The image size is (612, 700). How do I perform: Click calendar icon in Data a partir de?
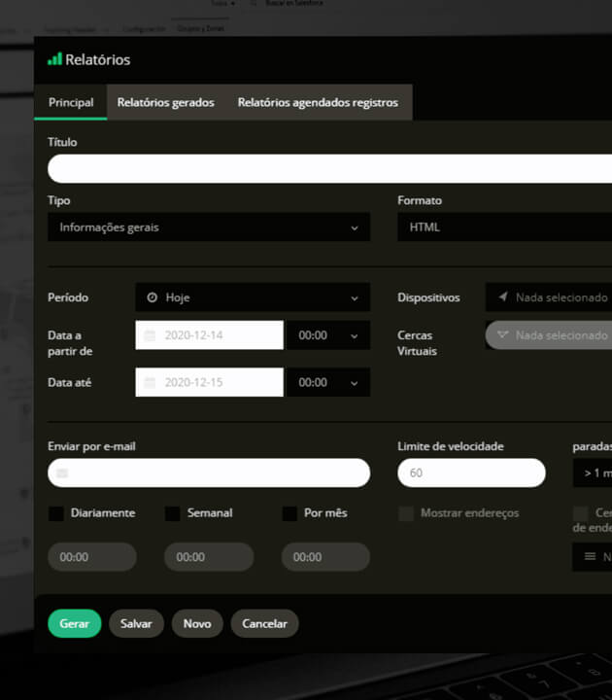150,335
